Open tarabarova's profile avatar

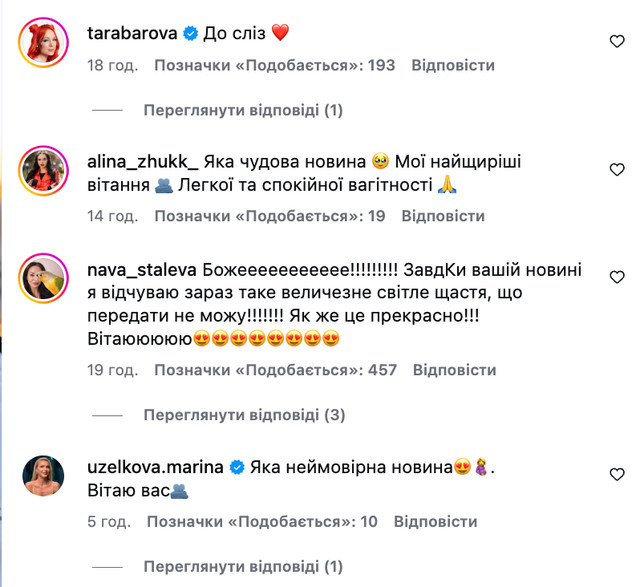pyautogui.click(x=43, y=42)
